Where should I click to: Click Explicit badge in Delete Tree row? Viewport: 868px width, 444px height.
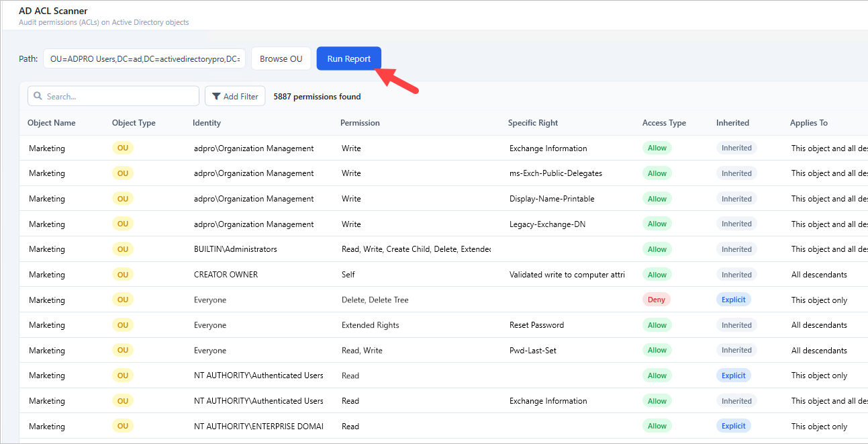pyautogui.click(x=734, y=300)
